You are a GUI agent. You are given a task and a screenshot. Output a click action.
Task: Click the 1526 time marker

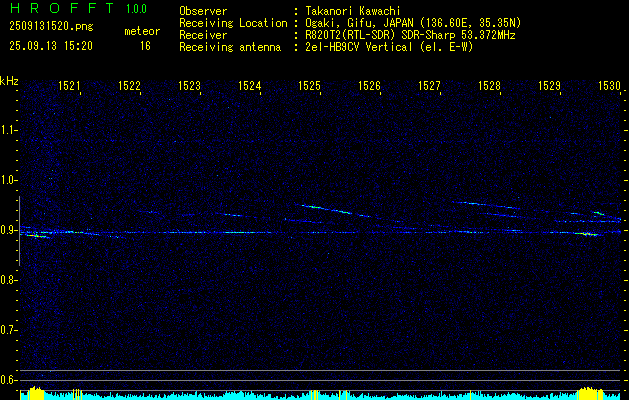(x=369, y=85)
